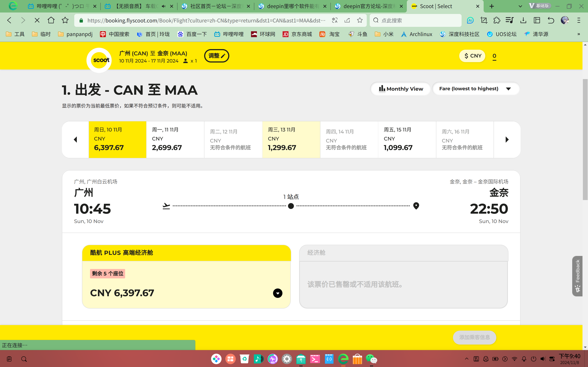588x367 pixels.
Task: Open the browser home page icon
Action: click(51, 20)
